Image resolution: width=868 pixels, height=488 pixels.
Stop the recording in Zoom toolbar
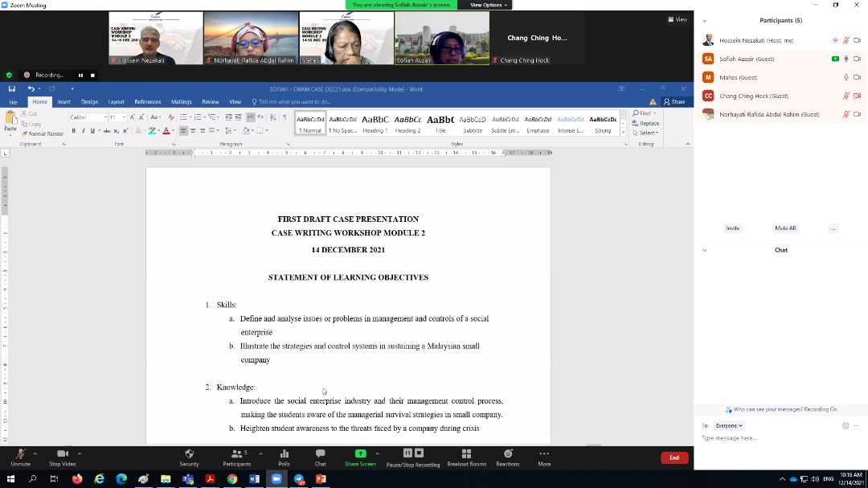[x=419, y=453]
